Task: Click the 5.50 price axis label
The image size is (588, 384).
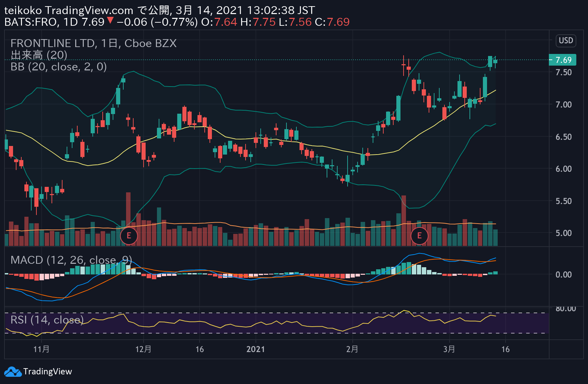Action: pyautogui.click(x=564, y=201)
